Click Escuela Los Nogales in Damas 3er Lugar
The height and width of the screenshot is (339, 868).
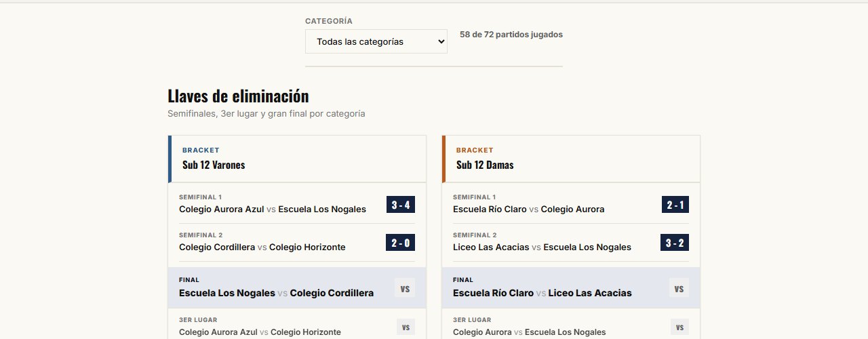tap(565, 332)
